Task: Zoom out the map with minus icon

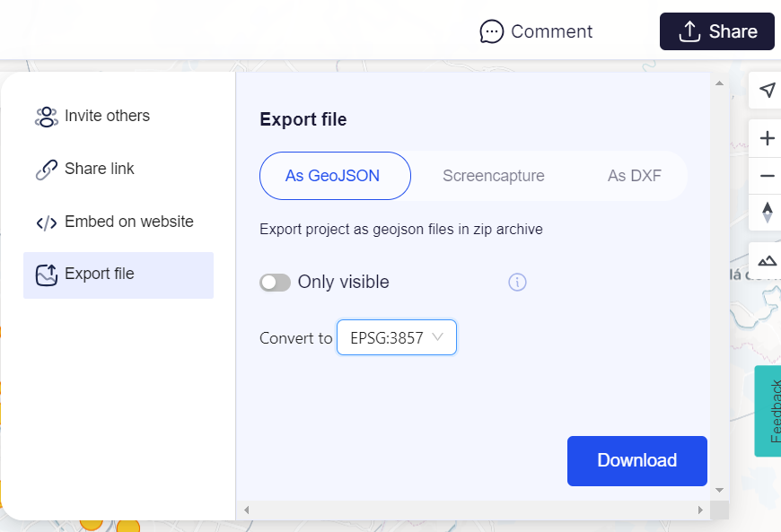Action: [767, 176]
